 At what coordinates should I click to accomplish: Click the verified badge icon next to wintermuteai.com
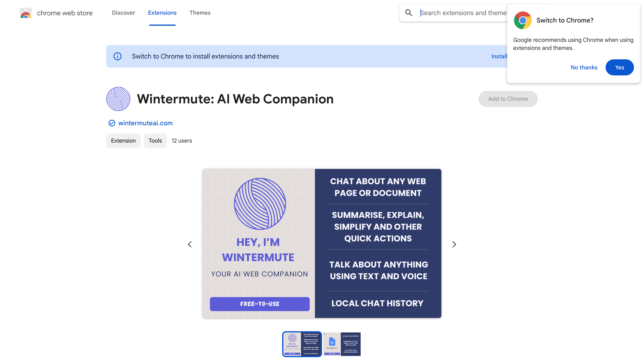pos(111,123)
